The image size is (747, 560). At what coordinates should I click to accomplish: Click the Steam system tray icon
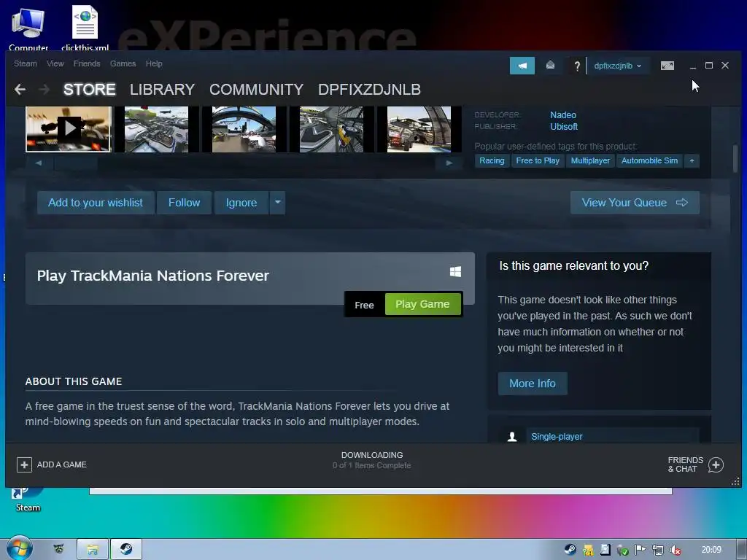(x=570, y=550)
